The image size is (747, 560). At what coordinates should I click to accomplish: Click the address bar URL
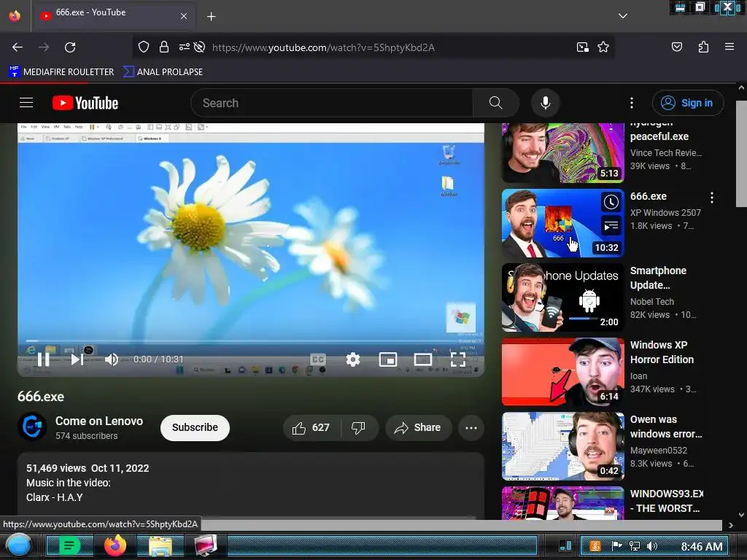click(x=323, y=47)
